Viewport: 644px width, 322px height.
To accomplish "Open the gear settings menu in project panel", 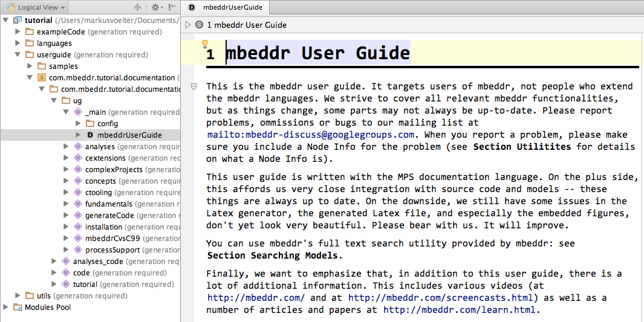I will [x=157, y=7].
